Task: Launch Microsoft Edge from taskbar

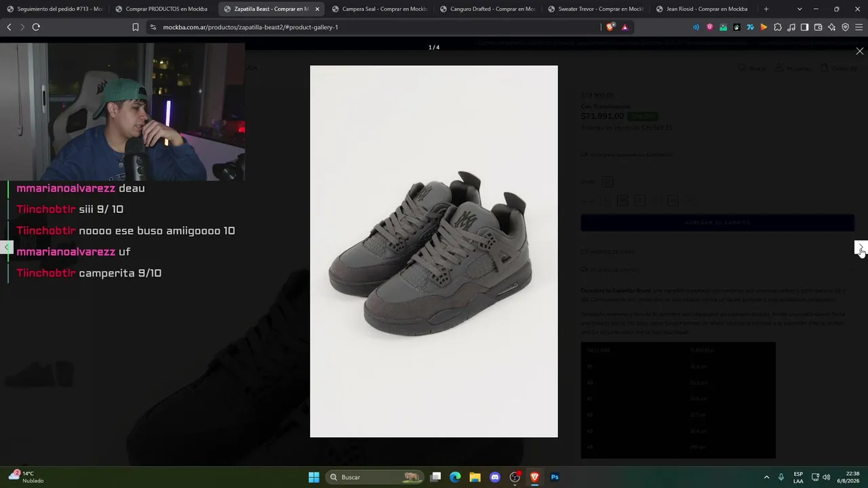Action: point(455,477)
